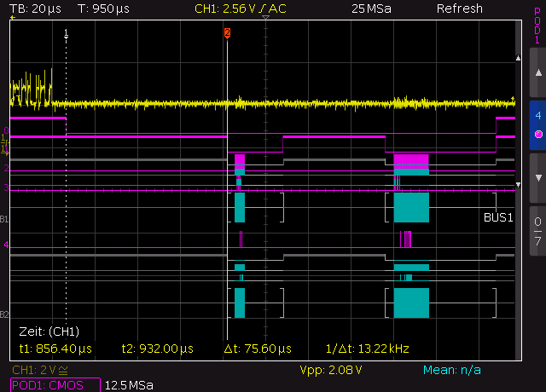Select the BUS1 label on waveform

click(498, 218)
